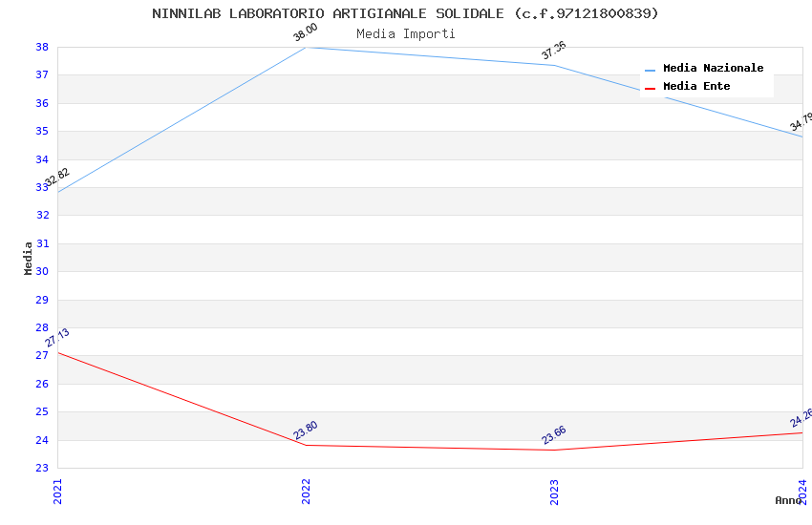Click the 37.36 data label
The width and height of the screenshot is (812, 525).
click(x=553, y=51)
